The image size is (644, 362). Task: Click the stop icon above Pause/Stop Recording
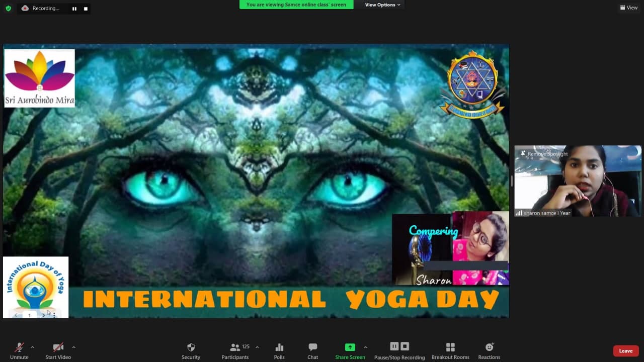click(x=405, y=346)
